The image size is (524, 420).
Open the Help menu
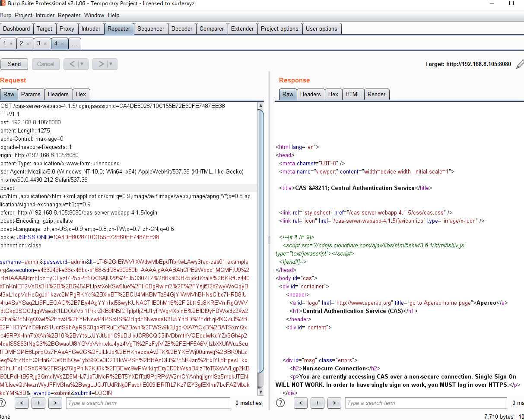114,15
